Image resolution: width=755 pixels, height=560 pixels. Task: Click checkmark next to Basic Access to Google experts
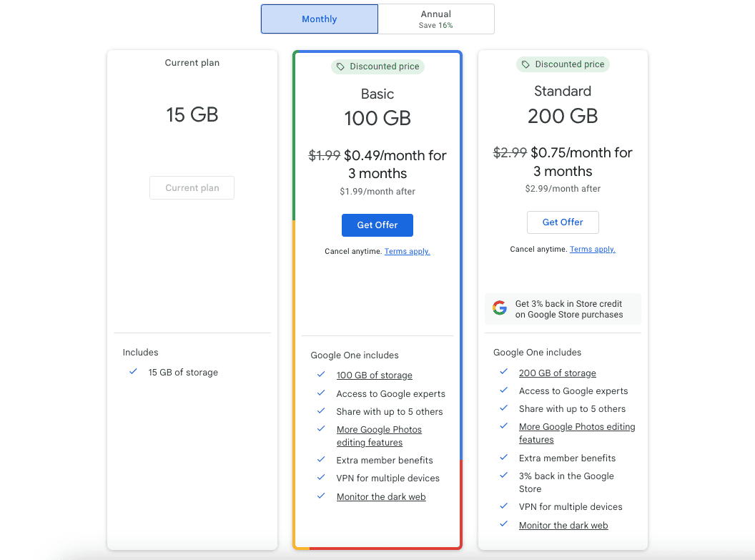(321, 393)
